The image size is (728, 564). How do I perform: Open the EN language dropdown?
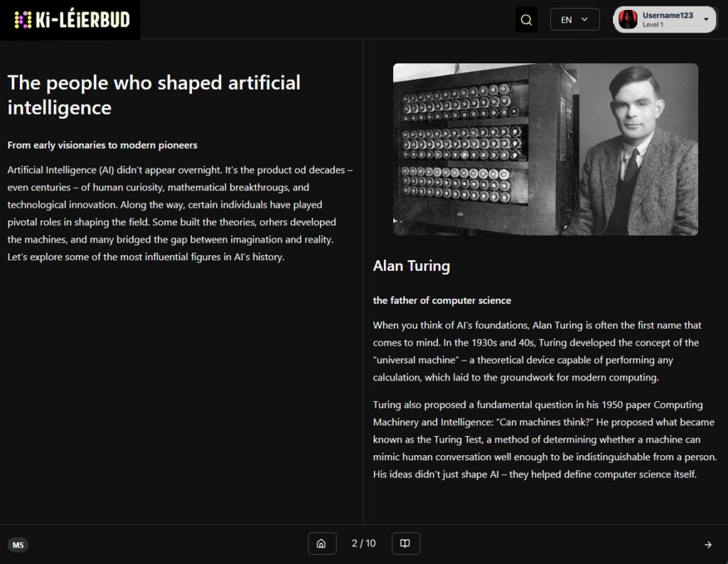click(x=574, y=20)
